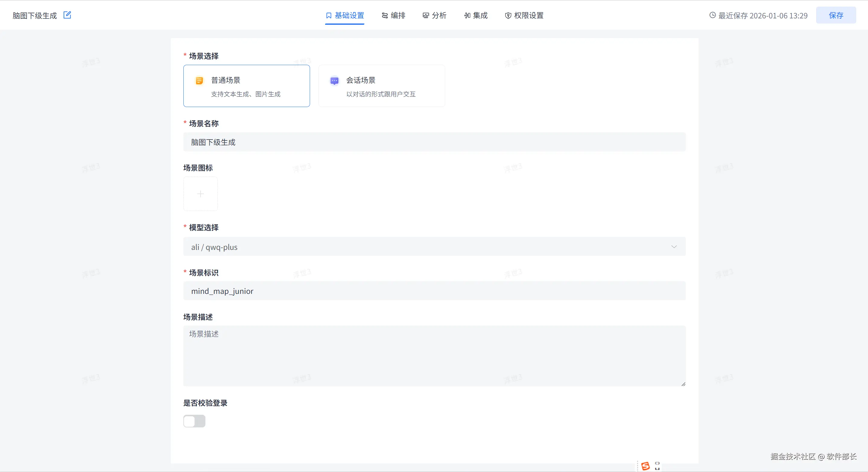Viewport: 868px width, 472px height.
Task: Click the bookmark icon on 基础设置 tab
Action: point(328,15)
